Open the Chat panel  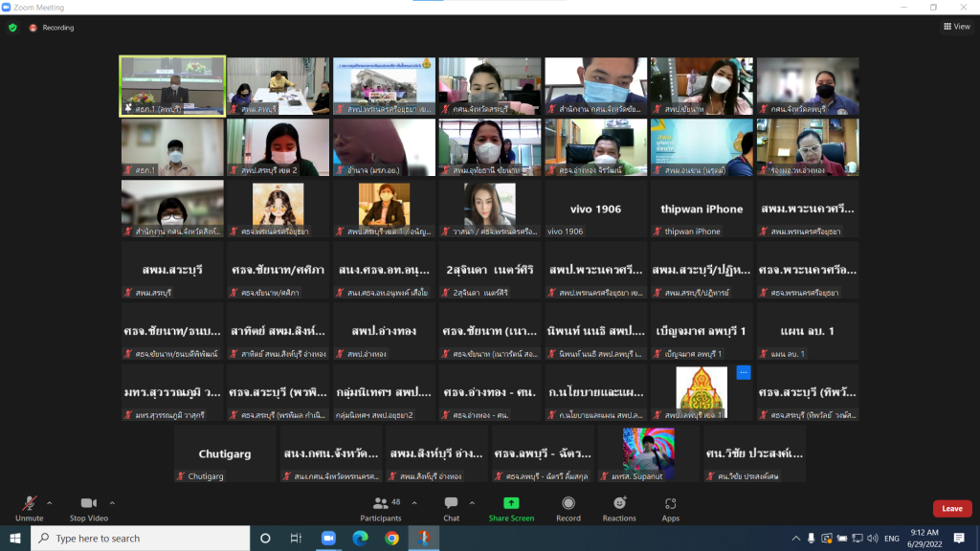tap(452, 509)
